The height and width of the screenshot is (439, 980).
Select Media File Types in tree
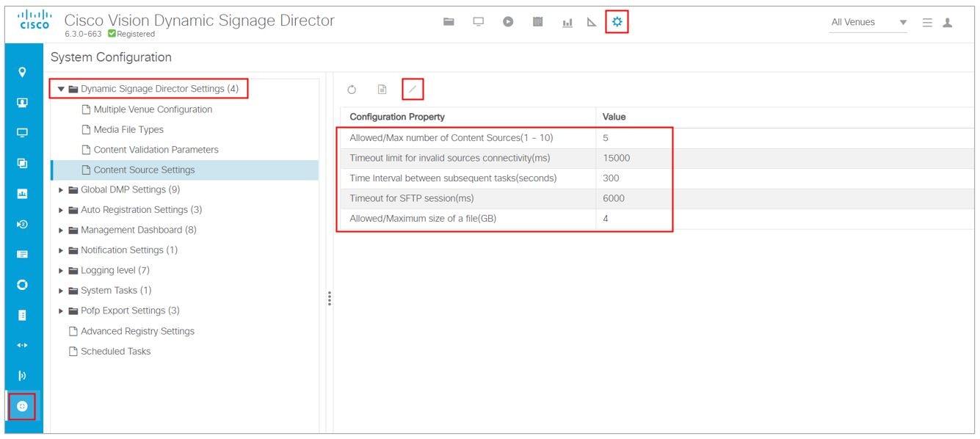[128, 129]
